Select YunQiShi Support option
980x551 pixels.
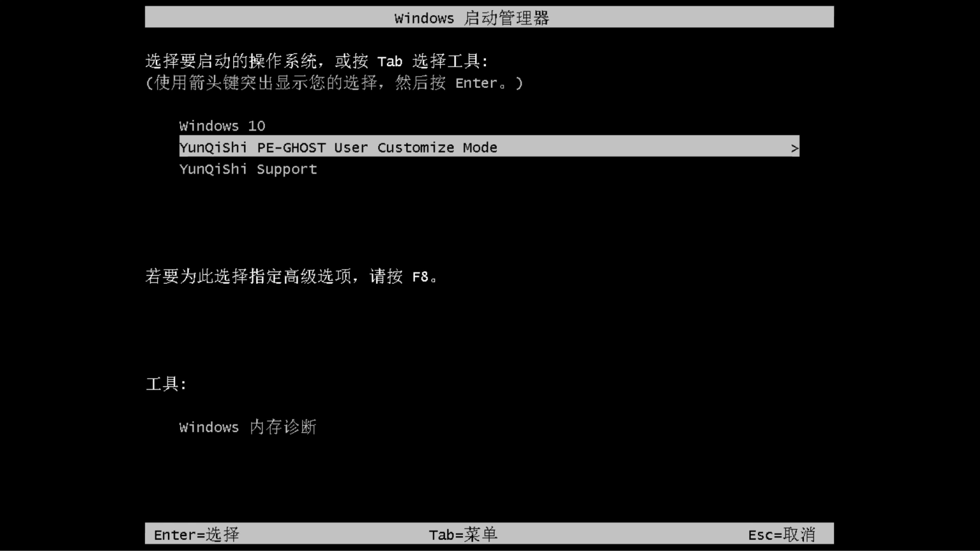[248, 169]
